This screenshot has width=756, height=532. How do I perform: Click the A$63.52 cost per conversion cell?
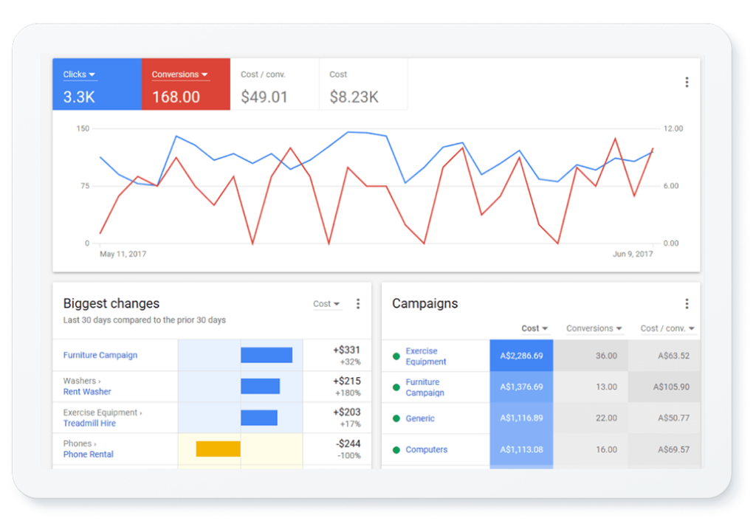point(664,356)
